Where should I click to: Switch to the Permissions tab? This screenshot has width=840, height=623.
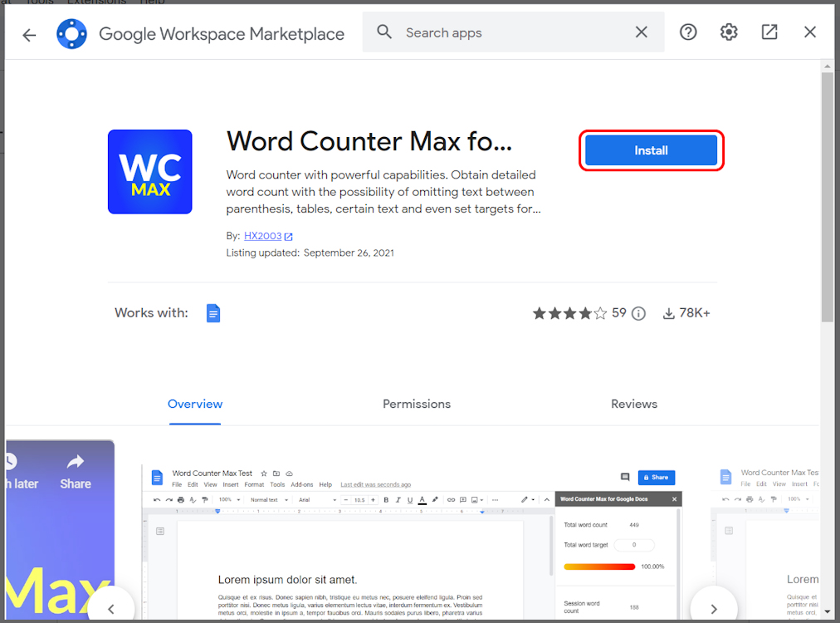pyautogui.click(x=416, y=405)
